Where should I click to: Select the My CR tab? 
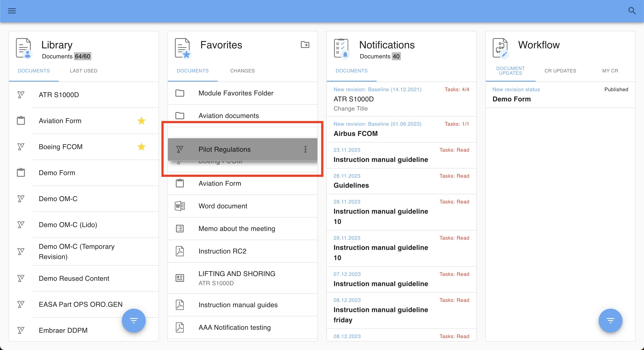(610, 71)
